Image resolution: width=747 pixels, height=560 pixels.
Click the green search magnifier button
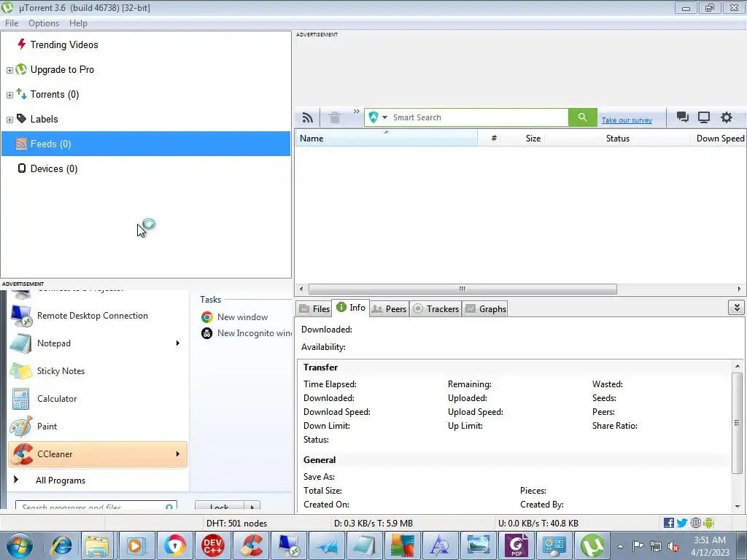(582, 117)
